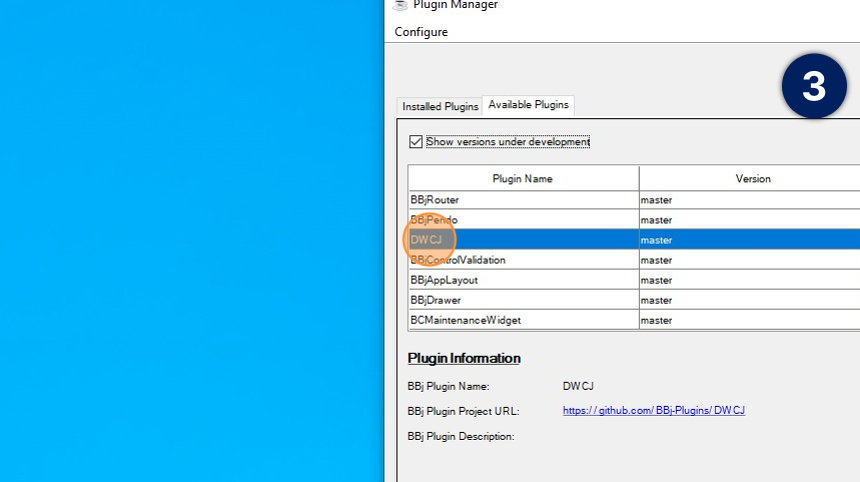Click the numbered step 3 badge
The width and height of the screenshot is (860, 482).
click(814, 87)
